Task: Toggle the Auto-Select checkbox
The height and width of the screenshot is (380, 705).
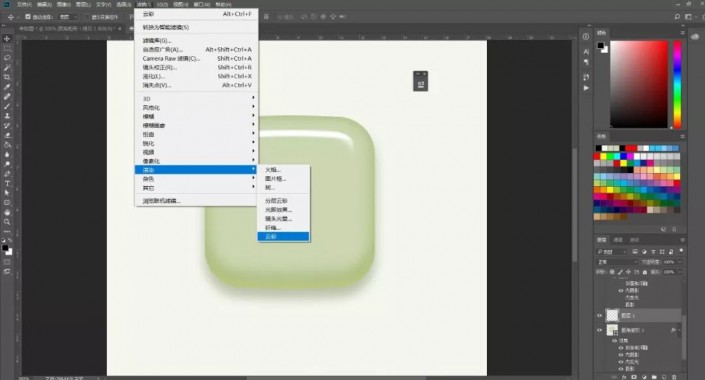Action: click(x=28, y=17)
